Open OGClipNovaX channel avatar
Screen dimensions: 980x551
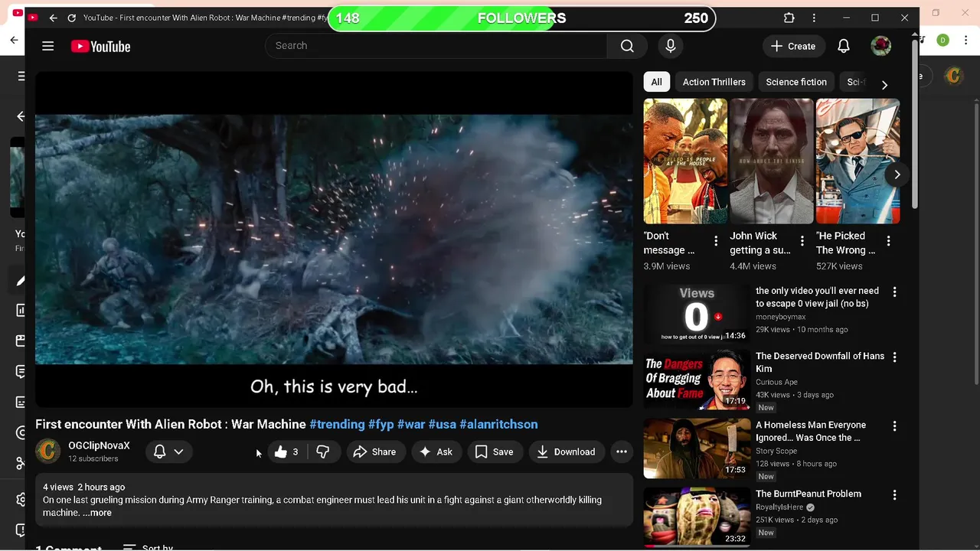(x=47, y=452)
